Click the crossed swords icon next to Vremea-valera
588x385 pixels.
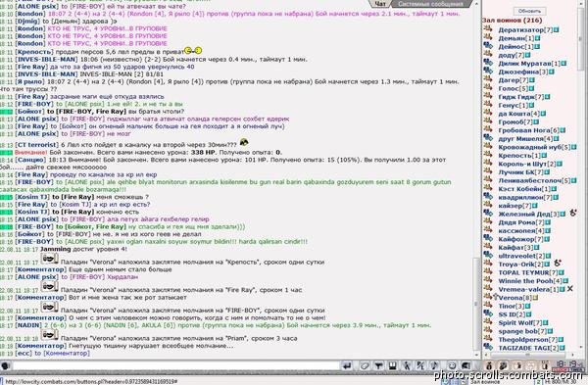[569, 289]
